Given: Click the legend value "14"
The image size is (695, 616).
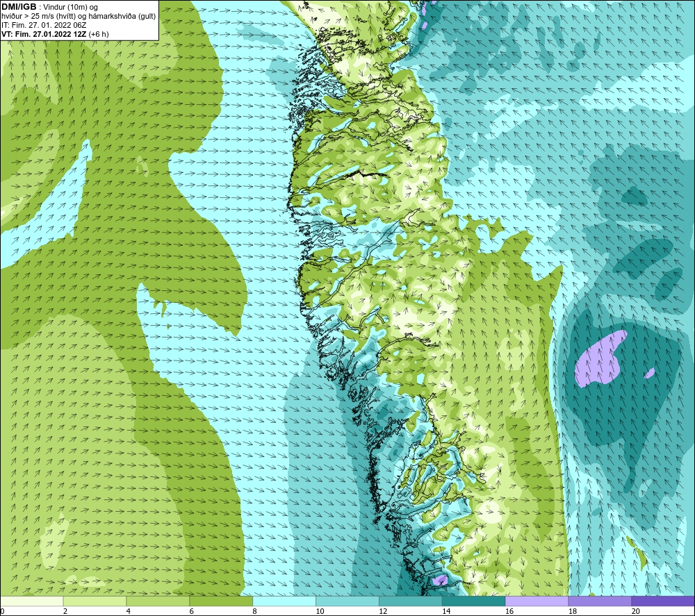Looking at the screenshot, I should pyautogui.click(x=446, y=611).
